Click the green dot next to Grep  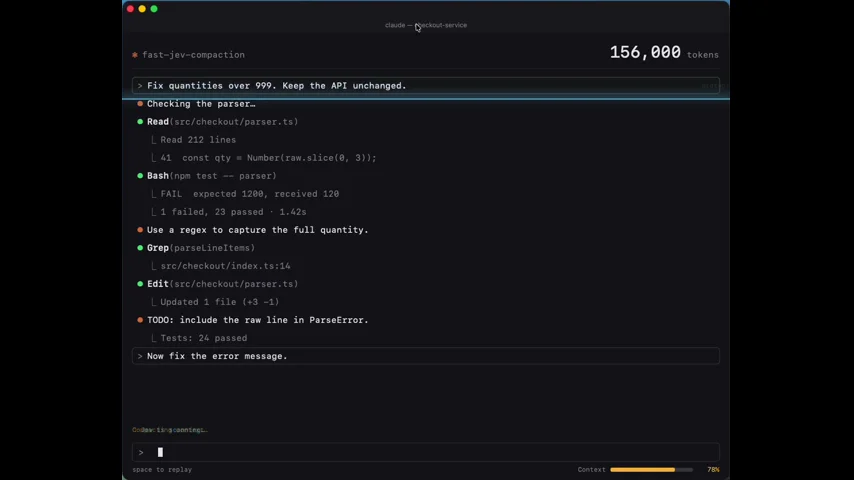coord(140,248)
